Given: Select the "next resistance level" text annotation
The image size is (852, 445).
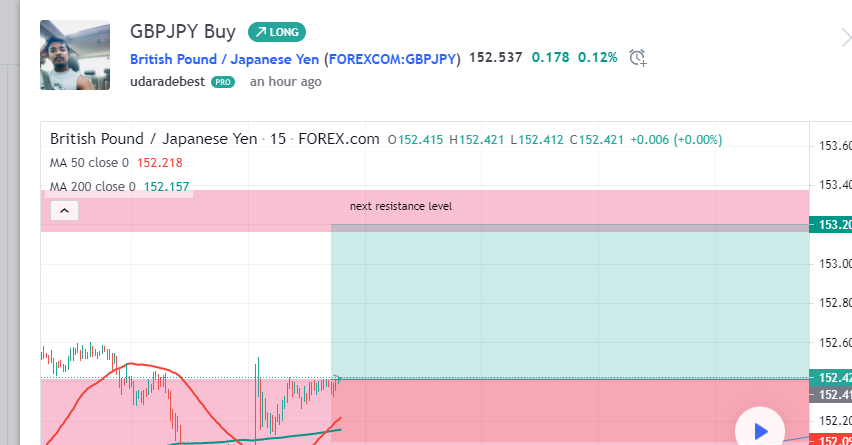Looking at the screenshot, I should point(401,206).
